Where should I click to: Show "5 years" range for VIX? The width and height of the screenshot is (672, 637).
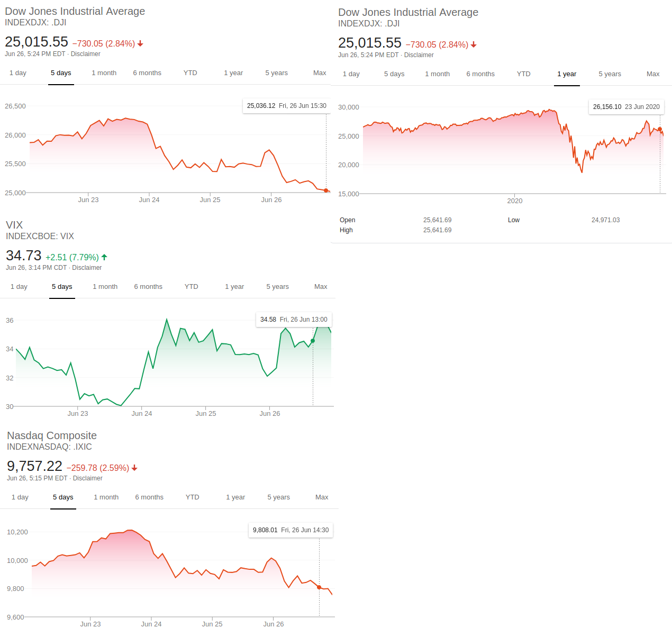click(278, 287)
